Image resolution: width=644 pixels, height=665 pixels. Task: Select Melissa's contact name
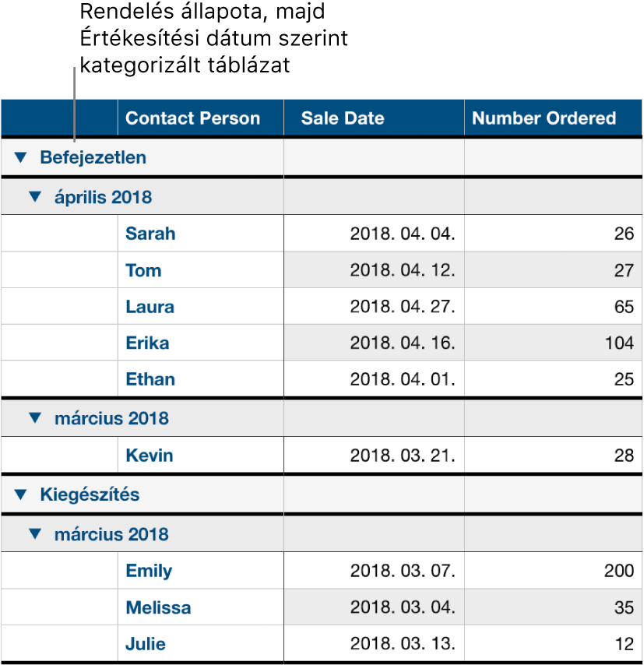tap(157, 607)
